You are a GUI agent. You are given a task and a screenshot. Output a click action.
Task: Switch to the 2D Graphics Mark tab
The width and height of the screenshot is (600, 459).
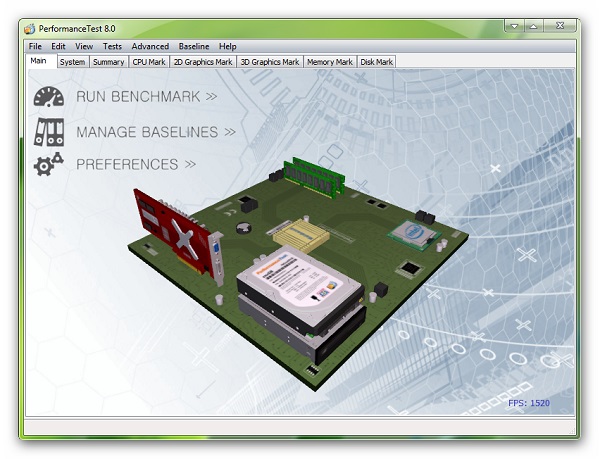click(x=203, y=62)
